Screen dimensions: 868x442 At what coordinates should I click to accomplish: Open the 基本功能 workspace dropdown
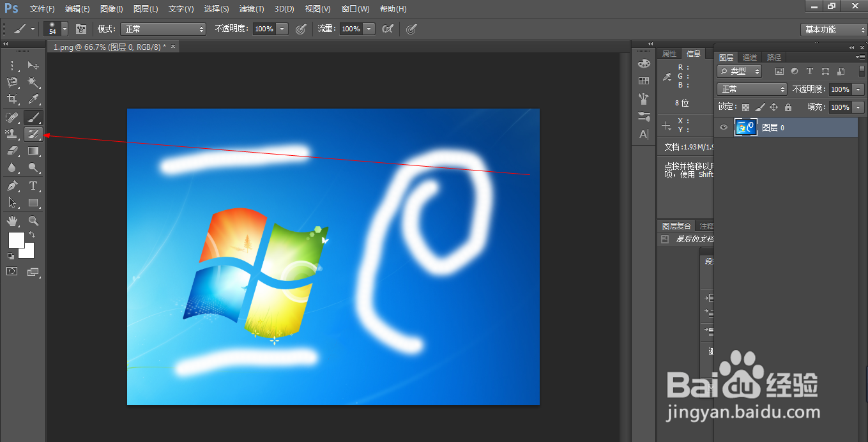834,29
